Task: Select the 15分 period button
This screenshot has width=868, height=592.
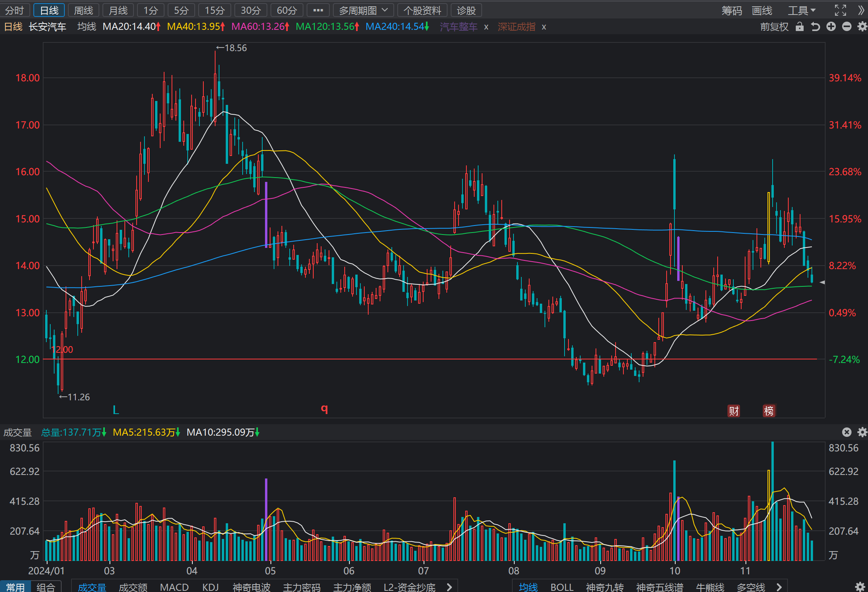Action: point(214,11)
